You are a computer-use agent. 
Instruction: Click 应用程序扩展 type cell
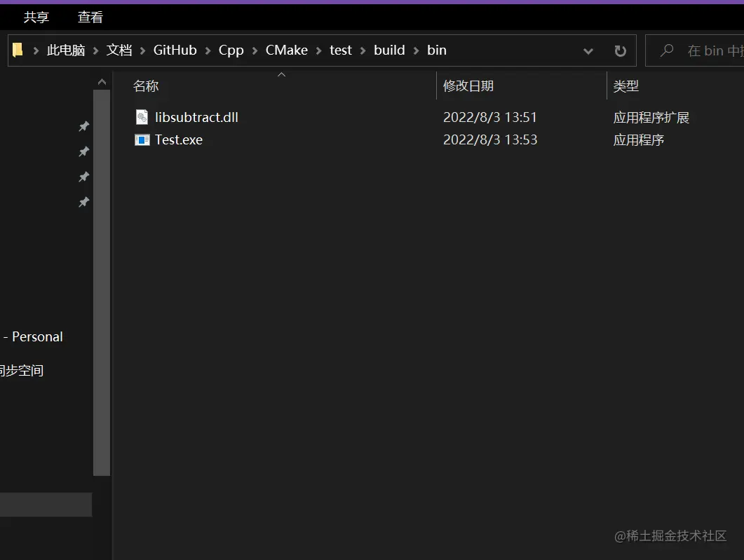[651, 117]
